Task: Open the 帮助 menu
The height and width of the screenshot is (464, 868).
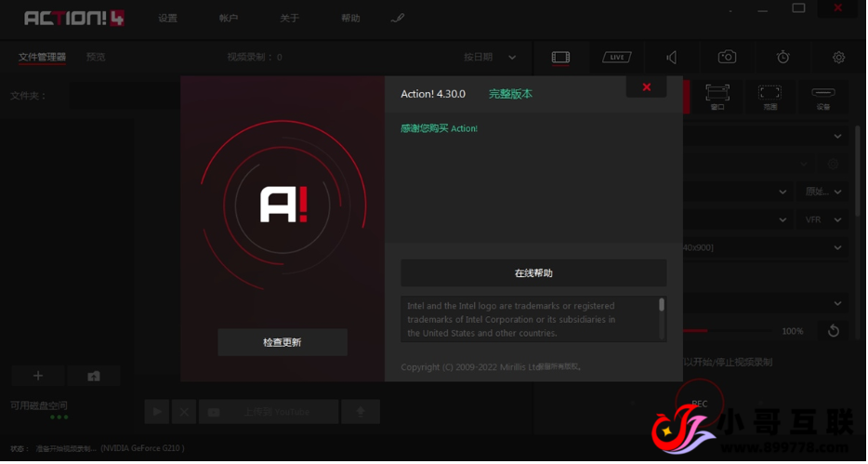Action: [x=350, y=18]
